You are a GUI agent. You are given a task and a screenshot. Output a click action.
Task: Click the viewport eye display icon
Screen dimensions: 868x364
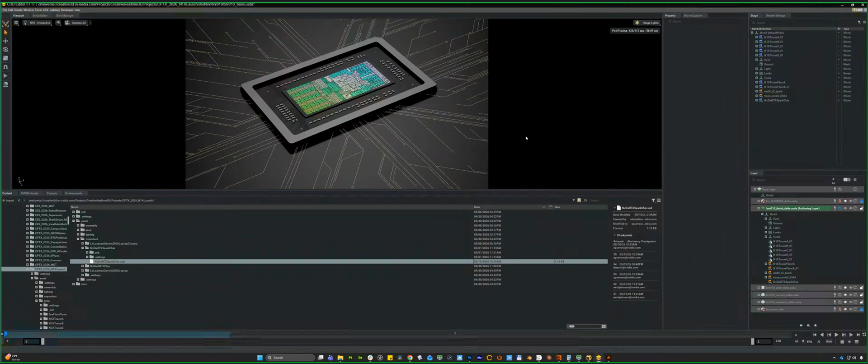(x=58, y=23)
